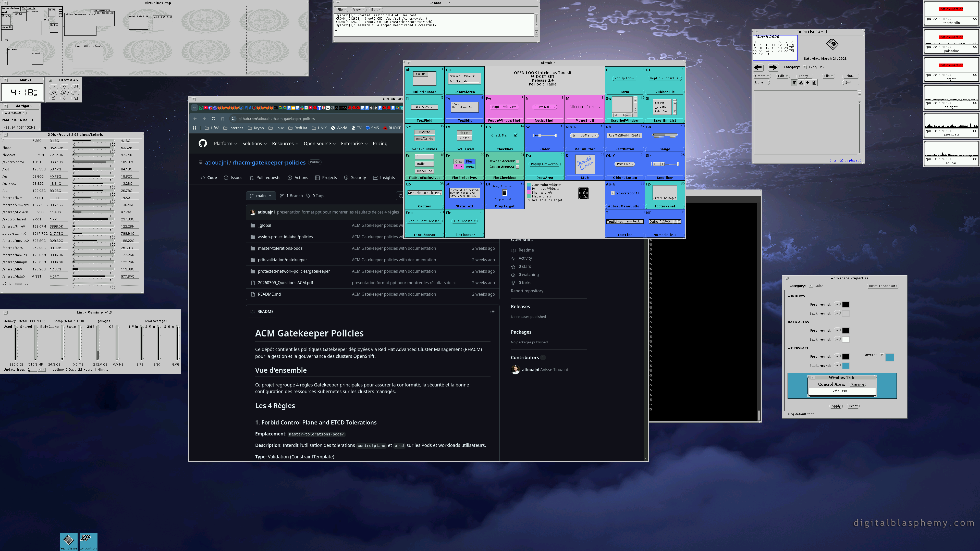Toggle Bold in the FlatNonExclusives cell
The height and width of the screenshot is (551, 980).
pos(424,156)
